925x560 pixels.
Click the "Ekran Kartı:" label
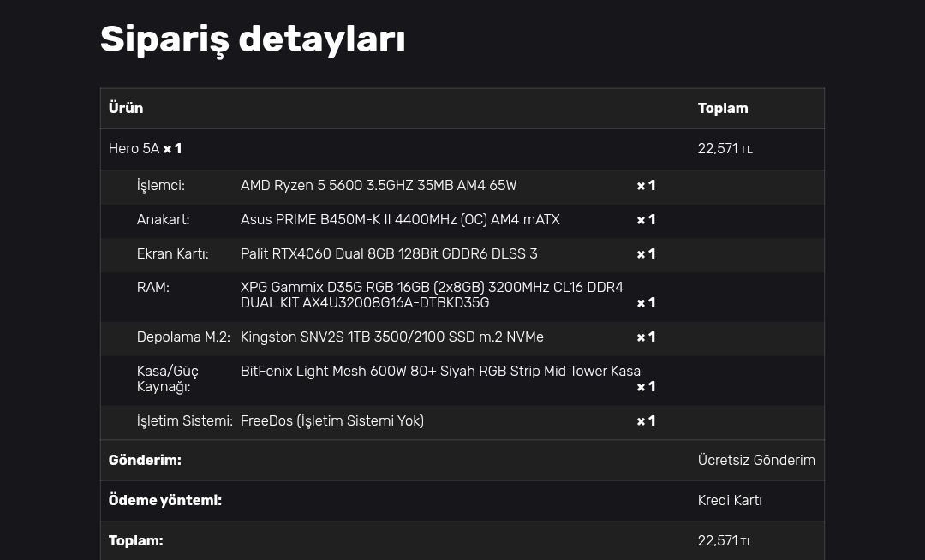tap(173, 254)
